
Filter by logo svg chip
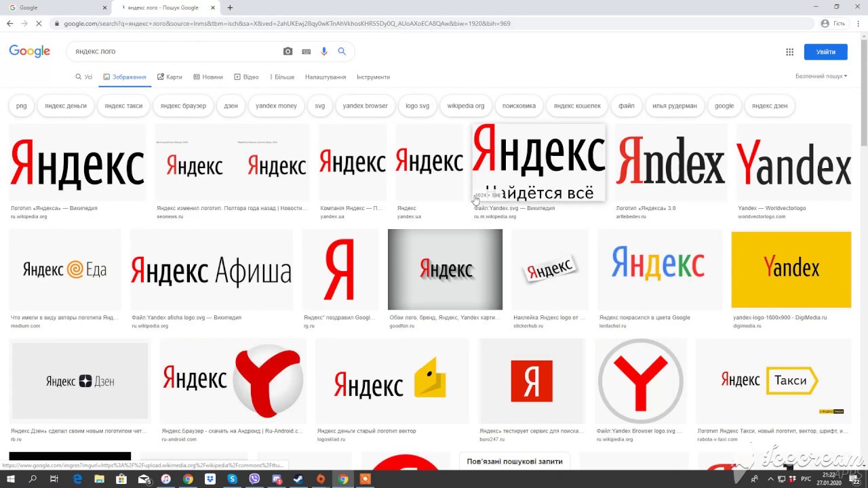[417, 106]
